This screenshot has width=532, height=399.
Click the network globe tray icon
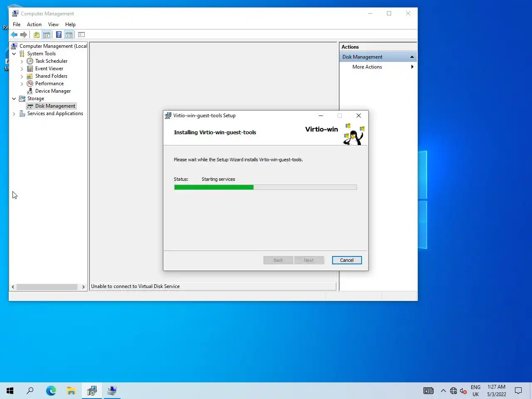pyautogui.click(x=453, y=391)
